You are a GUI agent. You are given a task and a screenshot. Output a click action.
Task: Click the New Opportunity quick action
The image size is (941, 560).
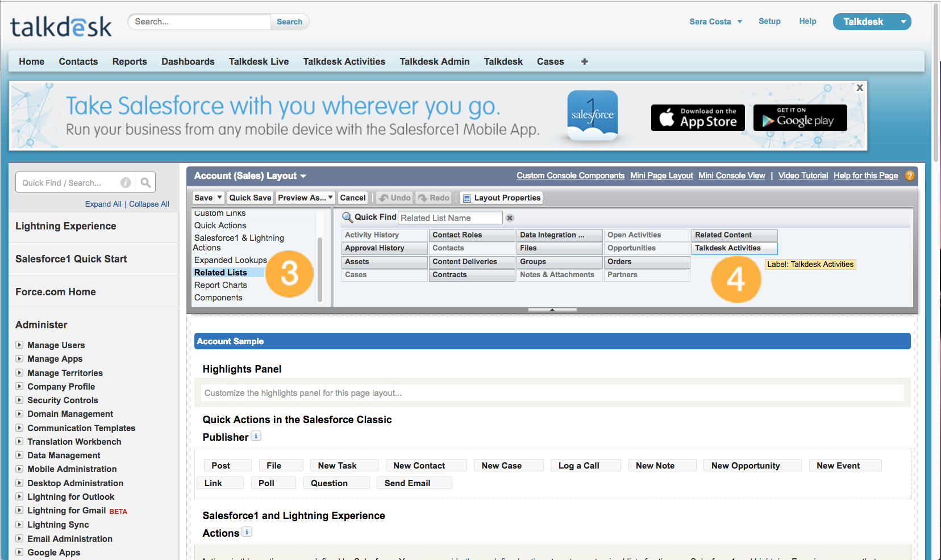point(752,466)
